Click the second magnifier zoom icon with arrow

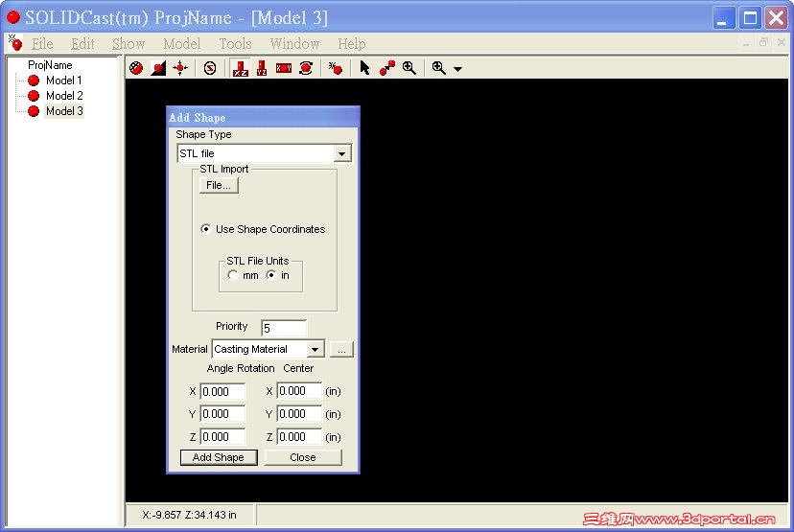tap(439, 68)
